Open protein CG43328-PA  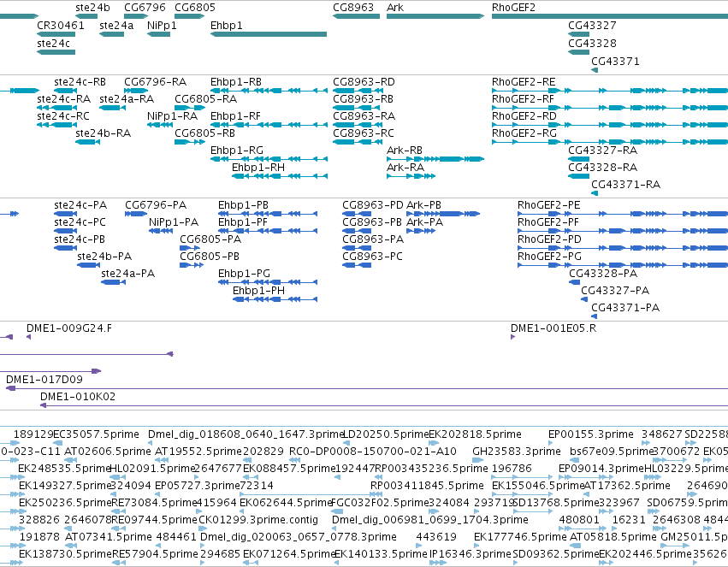point(603,274)
